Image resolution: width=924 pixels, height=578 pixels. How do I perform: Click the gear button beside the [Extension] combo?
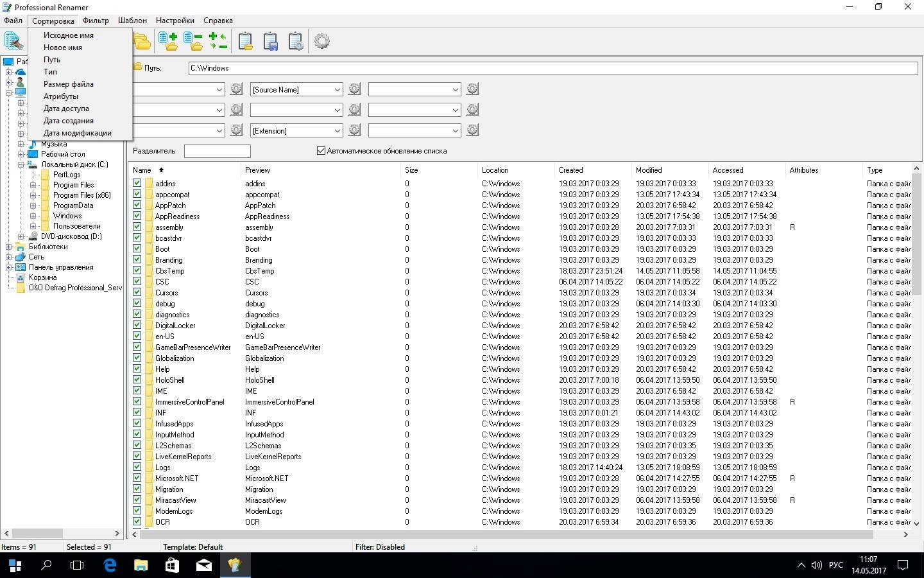(x=354, y=130)
